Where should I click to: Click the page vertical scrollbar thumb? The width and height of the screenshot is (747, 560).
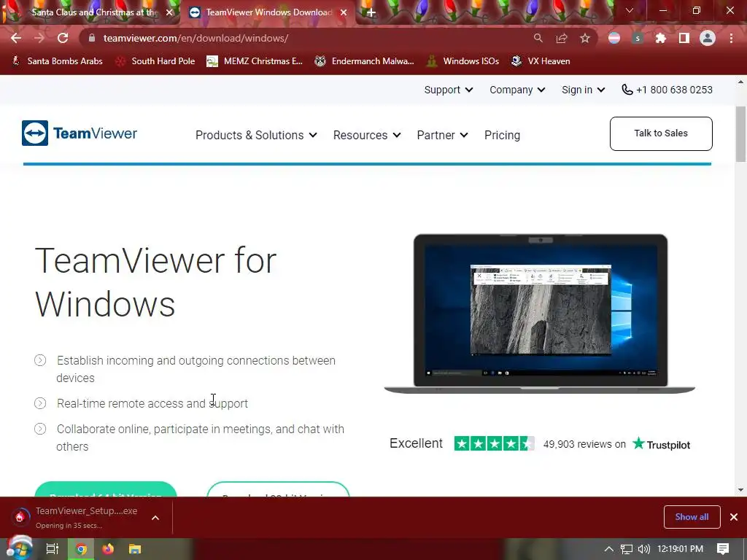[740, 134]
